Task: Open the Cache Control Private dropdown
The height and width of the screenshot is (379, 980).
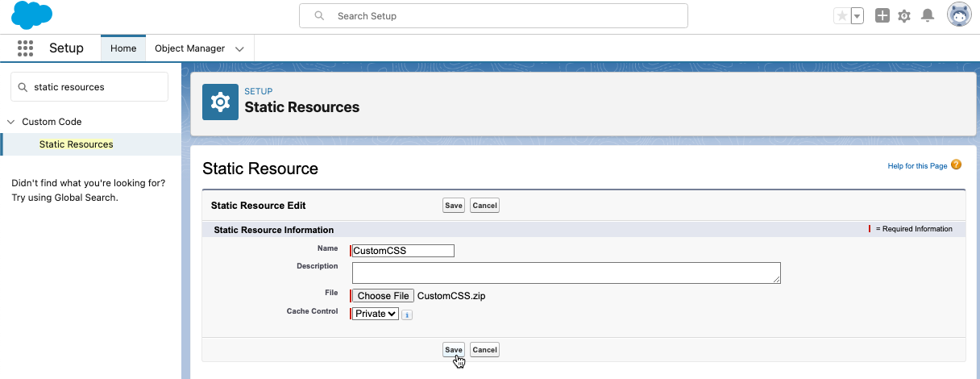Action: (375, 314)
